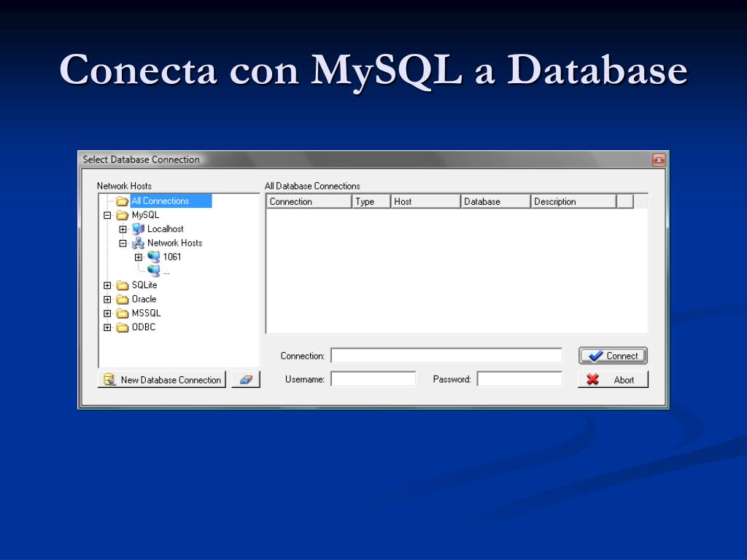Screen dimensions: 747x560
Task: Select the ODBC tree label
Action: point(144,327)
